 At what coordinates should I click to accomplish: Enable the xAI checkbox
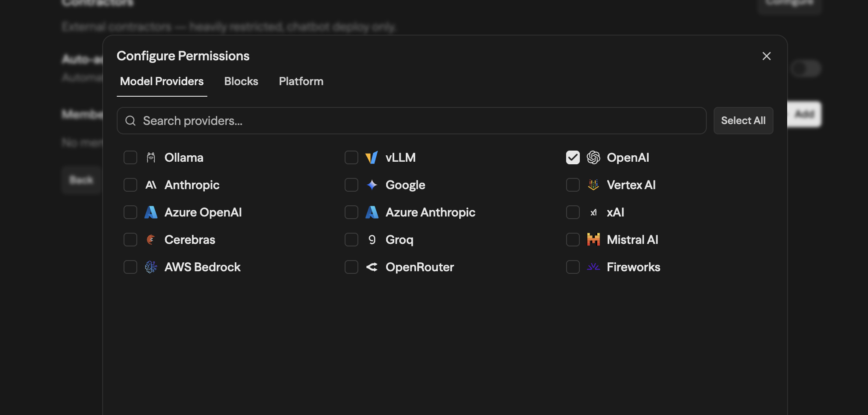(573, 212)
